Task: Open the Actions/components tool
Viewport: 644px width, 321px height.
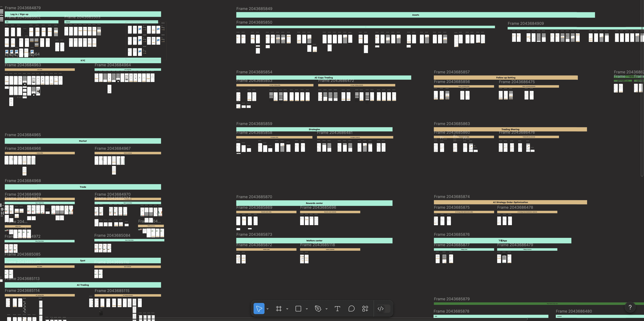Action: [365, 309]
